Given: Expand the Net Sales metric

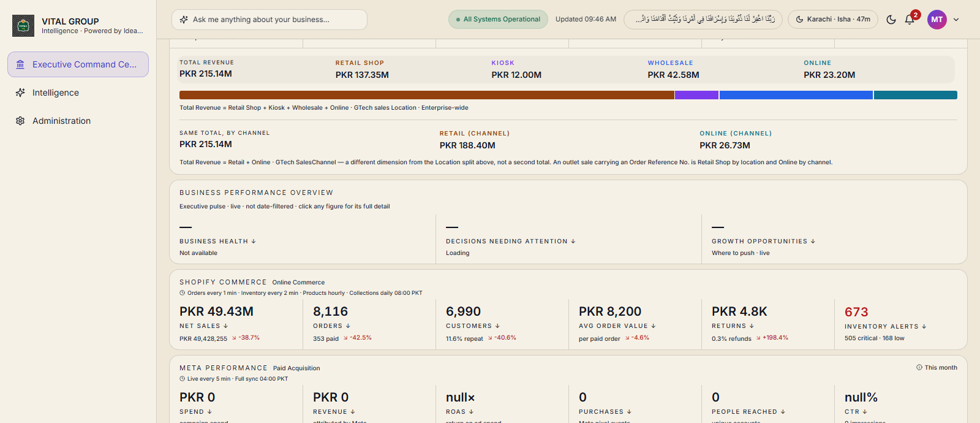Looking at the screenshot, I should (x=203, y=326).
